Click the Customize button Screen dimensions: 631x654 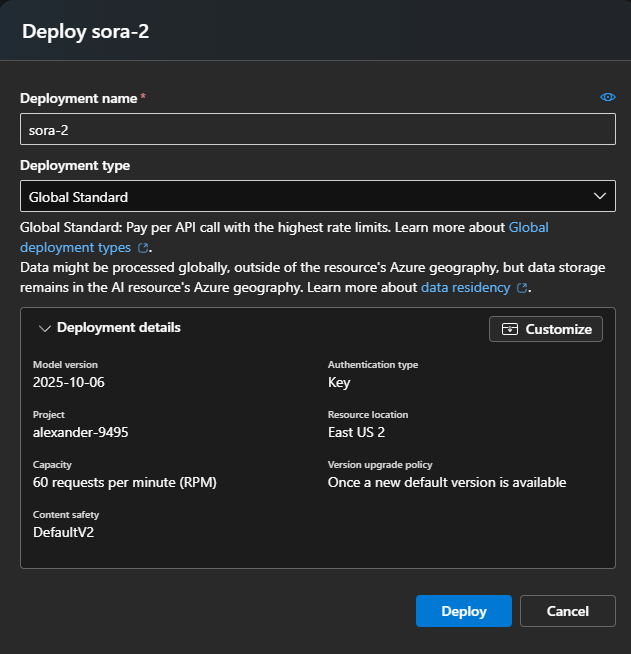546,329
